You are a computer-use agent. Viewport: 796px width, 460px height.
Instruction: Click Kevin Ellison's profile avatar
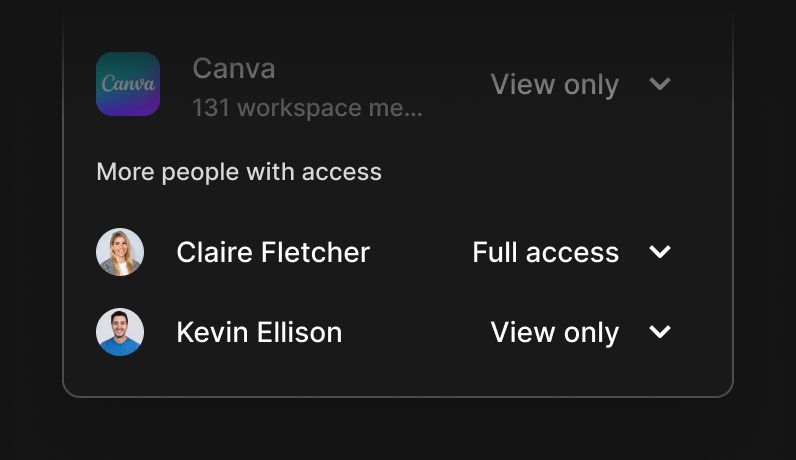point(120,332)
